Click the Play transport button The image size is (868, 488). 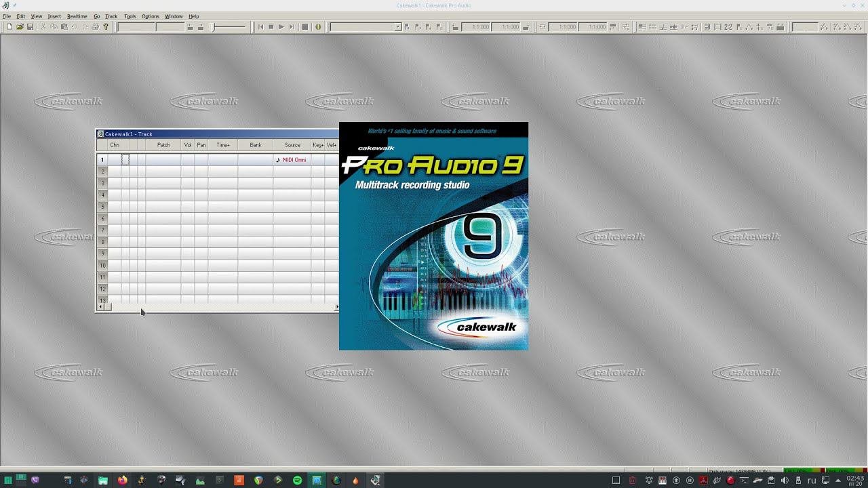pyautogui.click(x=281, y=27)
